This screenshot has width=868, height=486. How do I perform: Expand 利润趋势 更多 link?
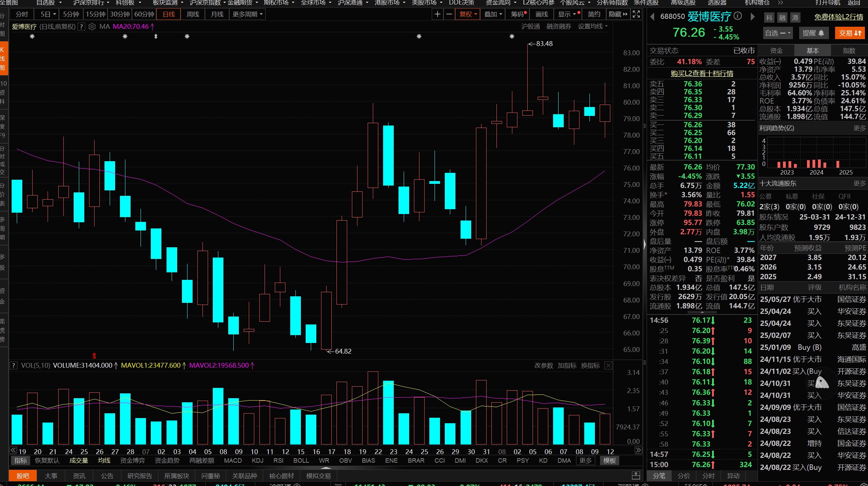click(x=859, y=128)
